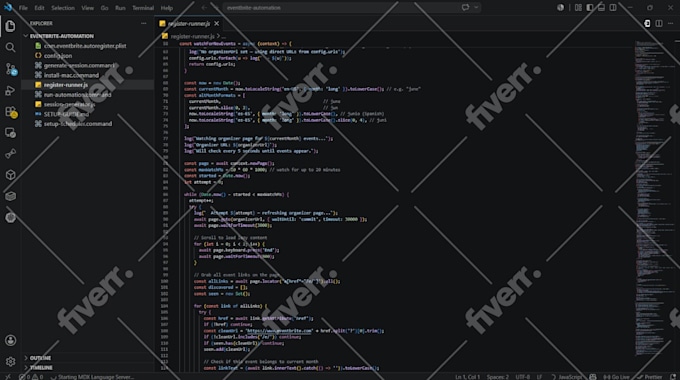Click the highlighted white icon in the editor actions
680x380 pixels.
647,23
